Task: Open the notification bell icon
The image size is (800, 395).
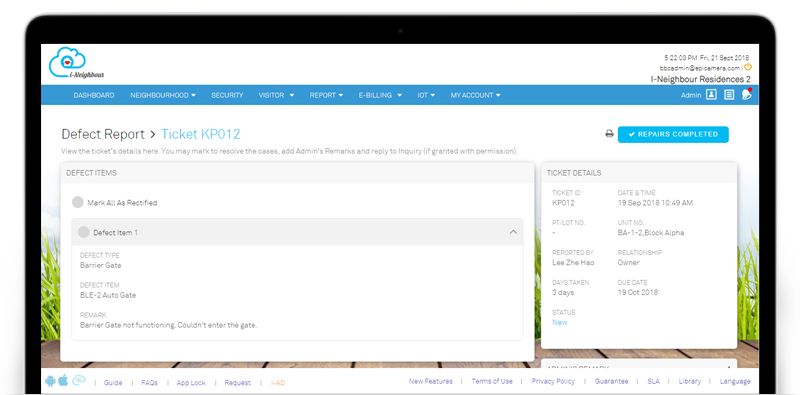Action: point(747,94)
